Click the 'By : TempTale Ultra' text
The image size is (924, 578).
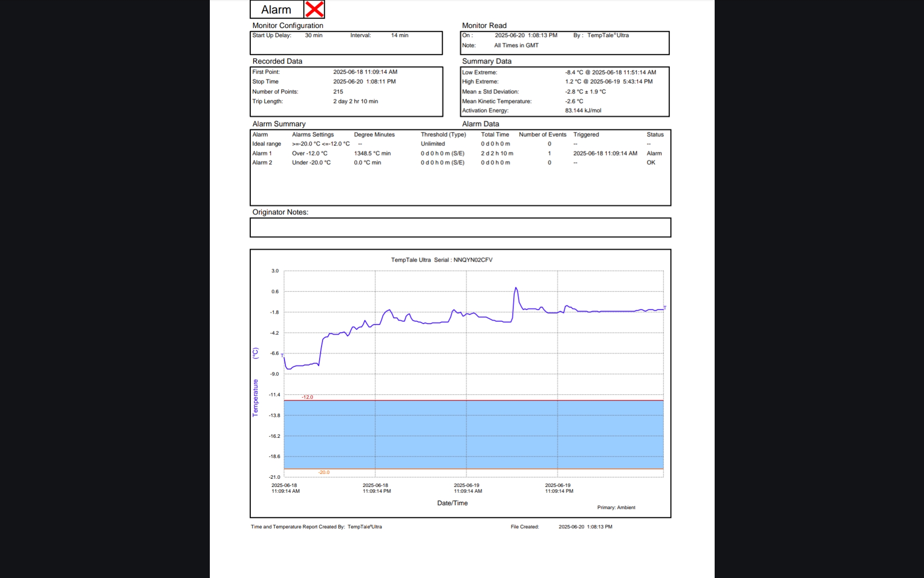[601, 35]
